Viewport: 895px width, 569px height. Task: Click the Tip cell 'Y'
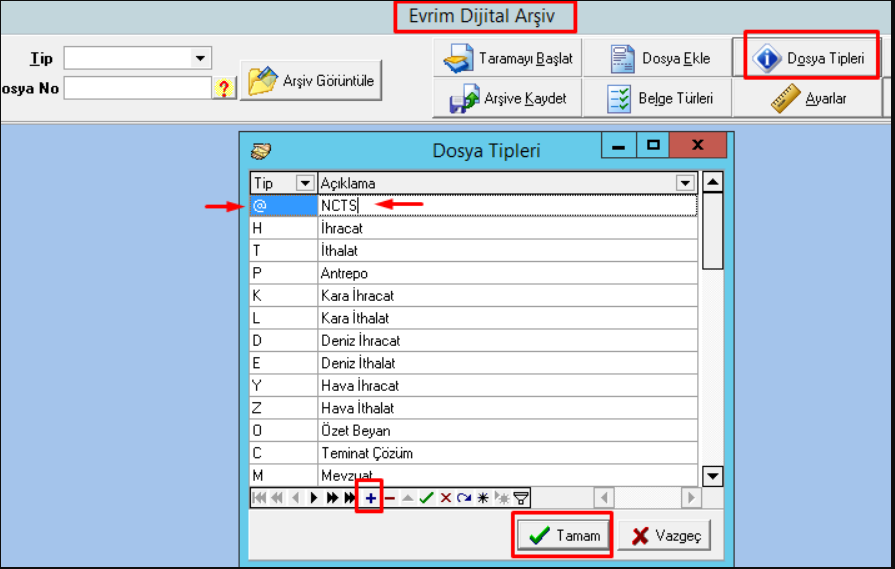click(x=284, y=386)
